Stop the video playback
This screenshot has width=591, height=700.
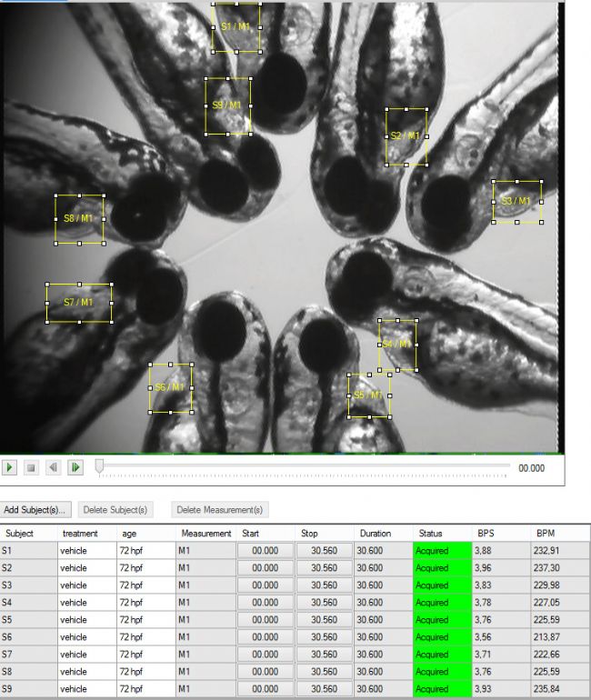32,467
